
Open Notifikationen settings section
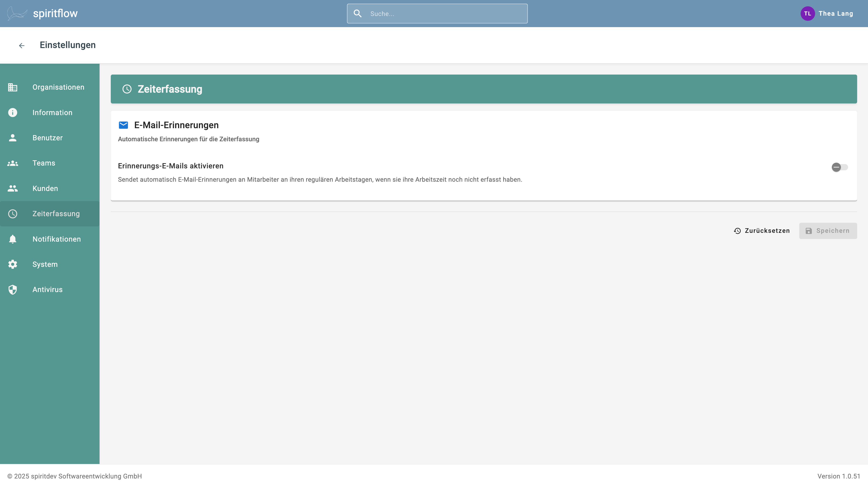(x=50, y=239)
